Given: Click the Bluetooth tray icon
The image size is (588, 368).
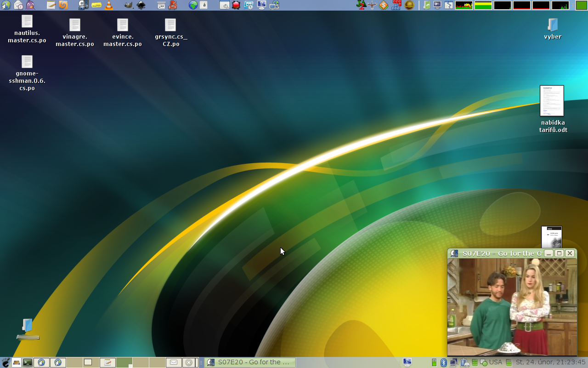Looking at the screenshot, I should 443,362.
